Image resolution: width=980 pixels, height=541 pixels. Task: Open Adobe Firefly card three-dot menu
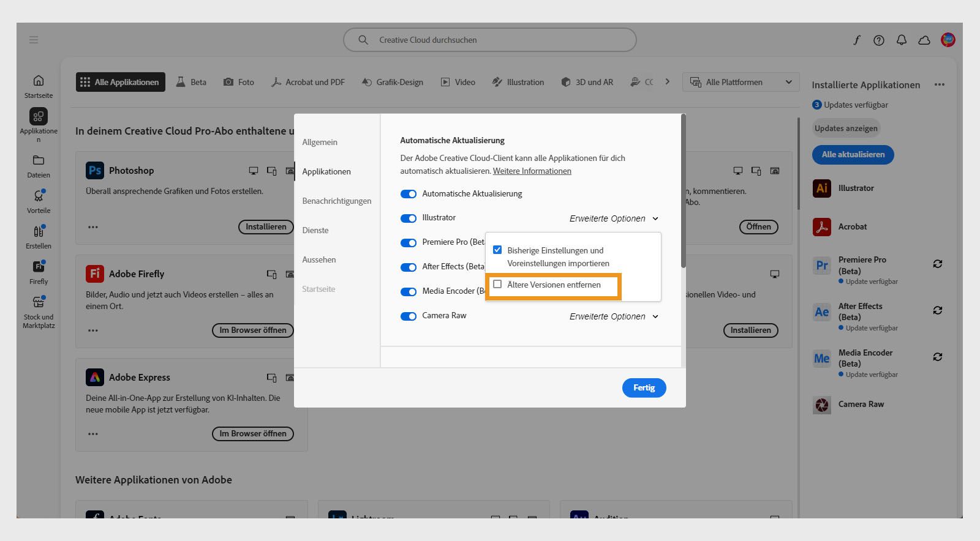click(93, 330)
